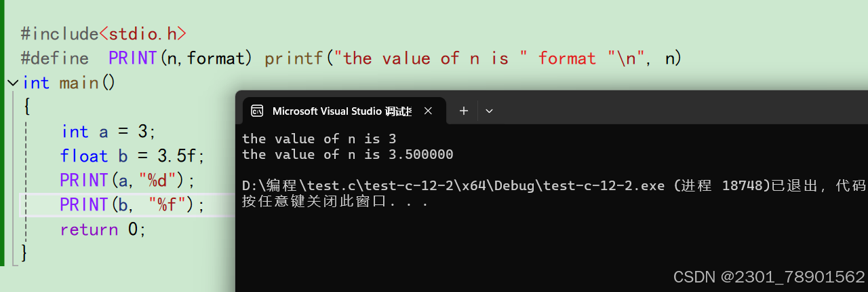Image resolution: width=868 pixels, height=292 pixels.
Task: Click the closing brace of main function
Action: point(25,253)
